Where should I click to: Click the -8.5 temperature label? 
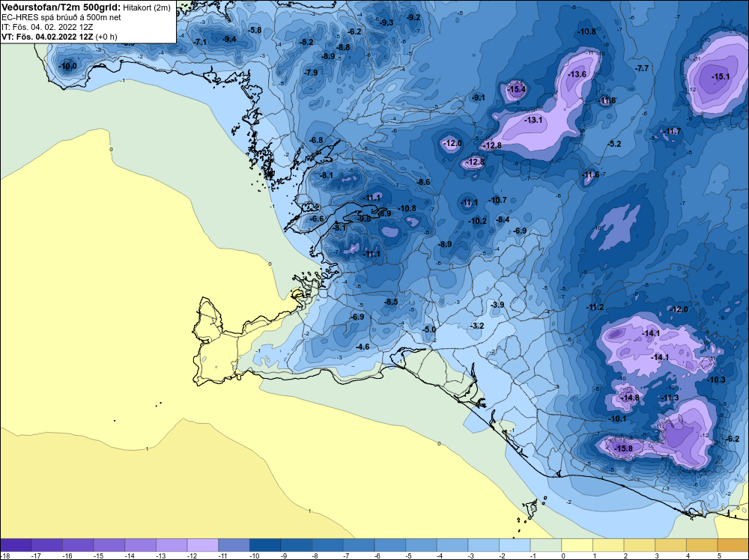click(391, 302)
